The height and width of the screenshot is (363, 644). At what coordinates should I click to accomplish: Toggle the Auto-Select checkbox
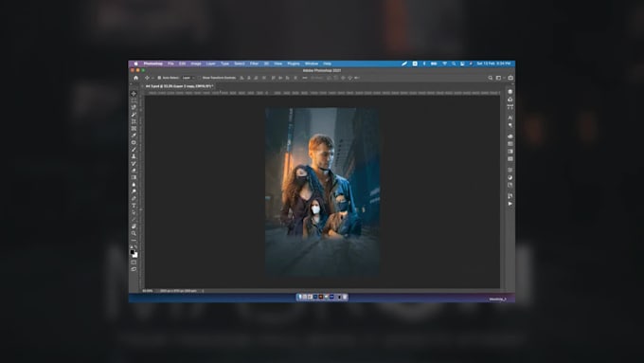point(159,78)
